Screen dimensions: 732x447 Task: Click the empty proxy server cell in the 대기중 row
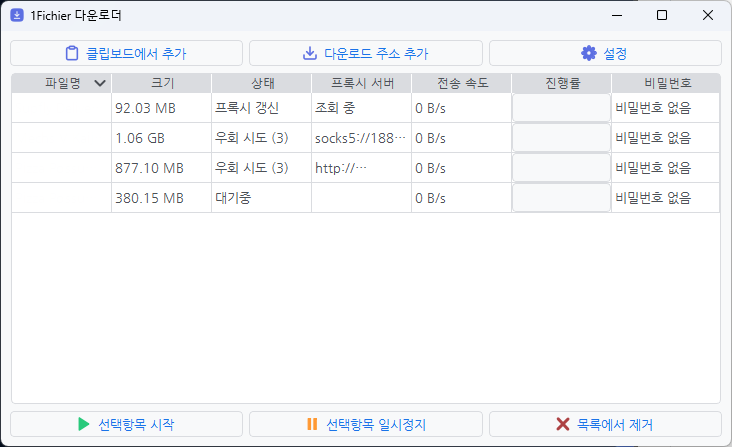361,198
